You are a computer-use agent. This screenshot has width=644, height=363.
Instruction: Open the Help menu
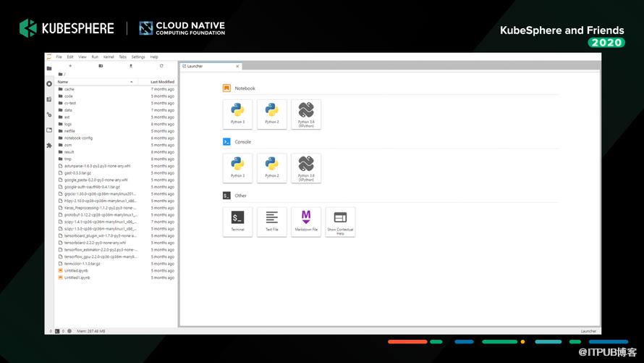[x=154, y=57]
